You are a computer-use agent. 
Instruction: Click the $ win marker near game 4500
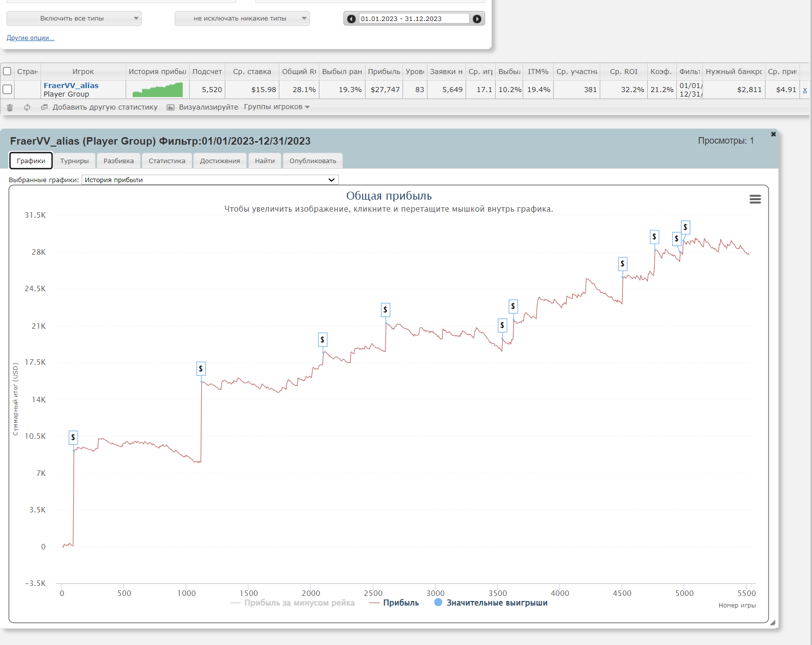pos(622,264)
